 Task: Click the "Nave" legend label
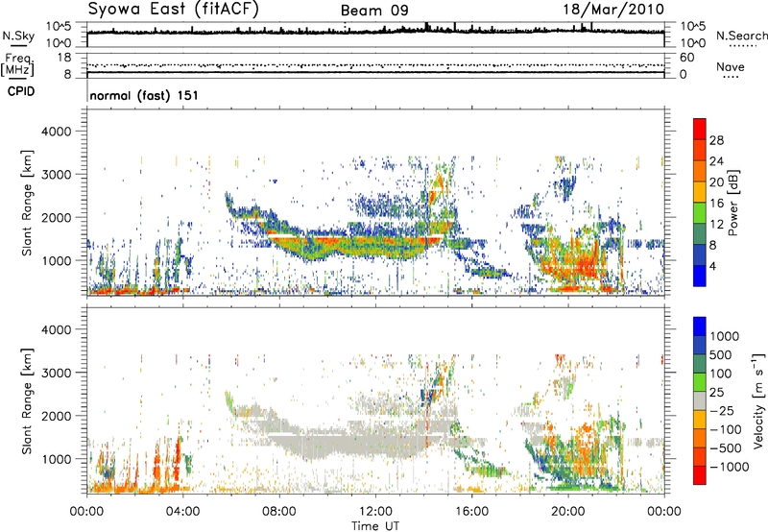pyautogui.click(x=731, y=66)
